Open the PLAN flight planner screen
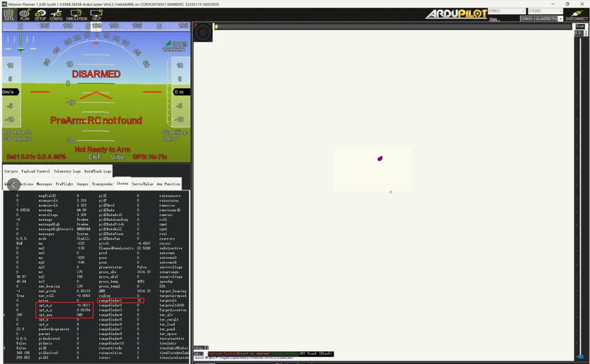 (25, 14)
